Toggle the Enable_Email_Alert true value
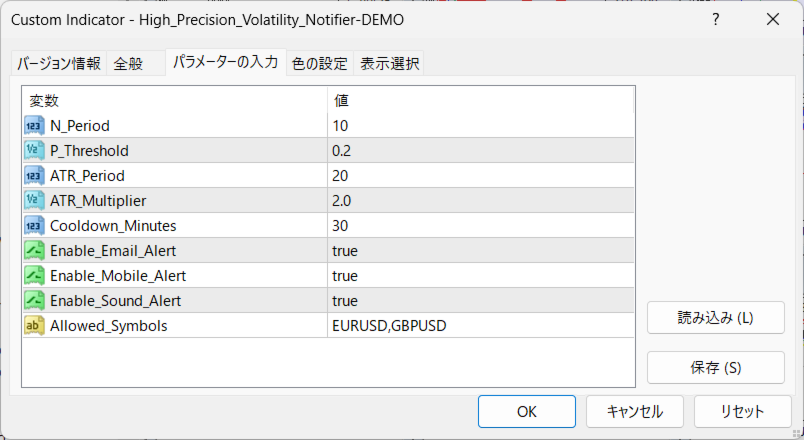This screenshot has width=804, height=440. (x=345, y=251)
